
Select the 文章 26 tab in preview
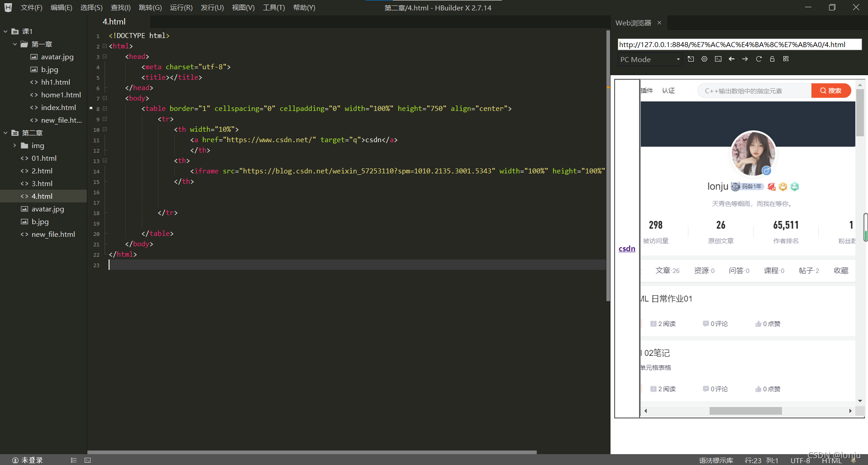point(668,270)
